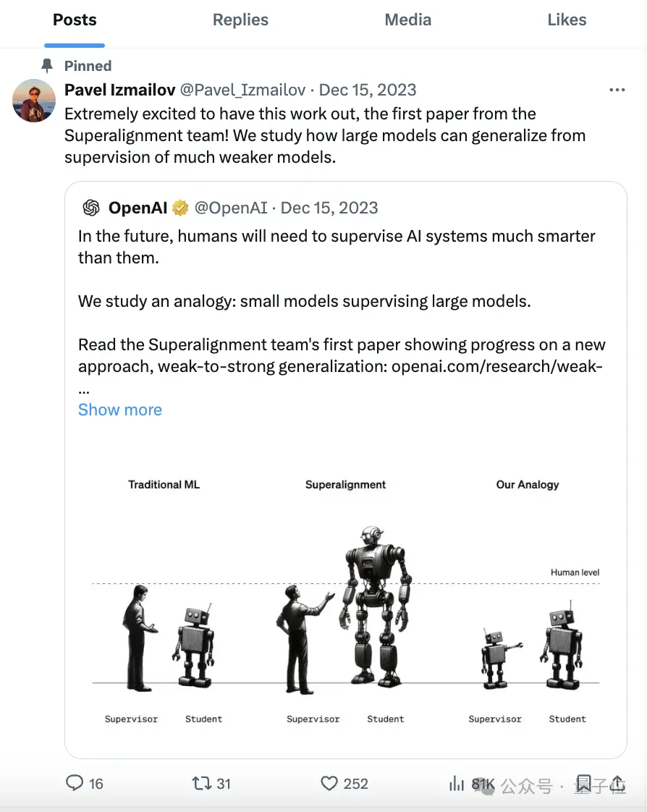
Task: Expand quoted tweet with Show more
Action: [x=119, y=410]
